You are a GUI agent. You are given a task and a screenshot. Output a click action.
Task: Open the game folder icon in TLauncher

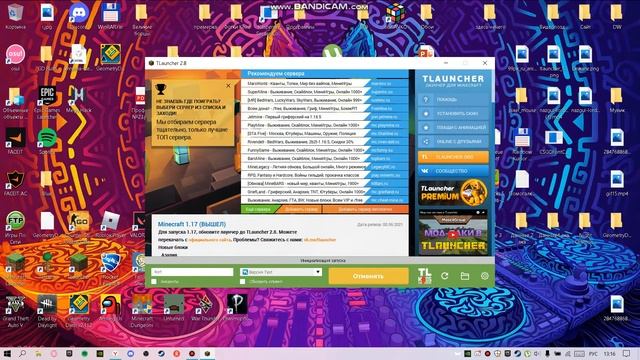click(465, 276)
